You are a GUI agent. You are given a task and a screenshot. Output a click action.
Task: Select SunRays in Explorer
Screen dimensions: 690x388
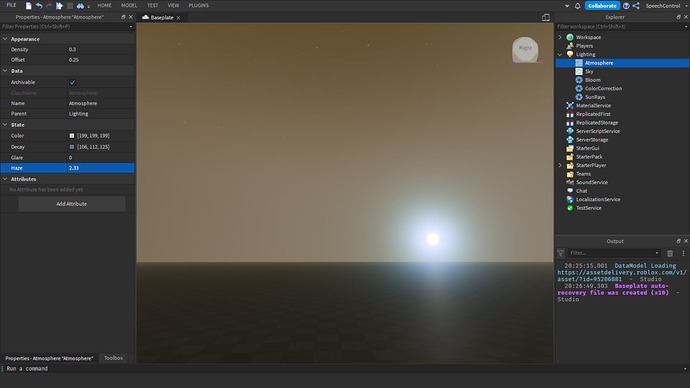(595, 97)
